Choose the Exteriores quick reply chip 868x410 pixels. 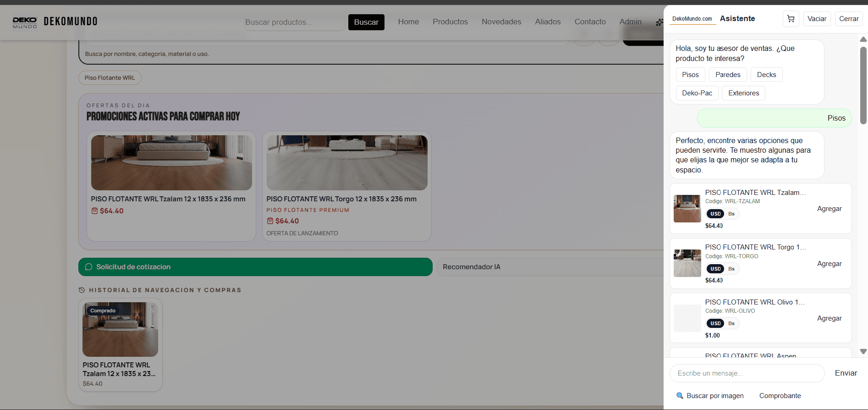pyautogui.click(x=743, y=93)
